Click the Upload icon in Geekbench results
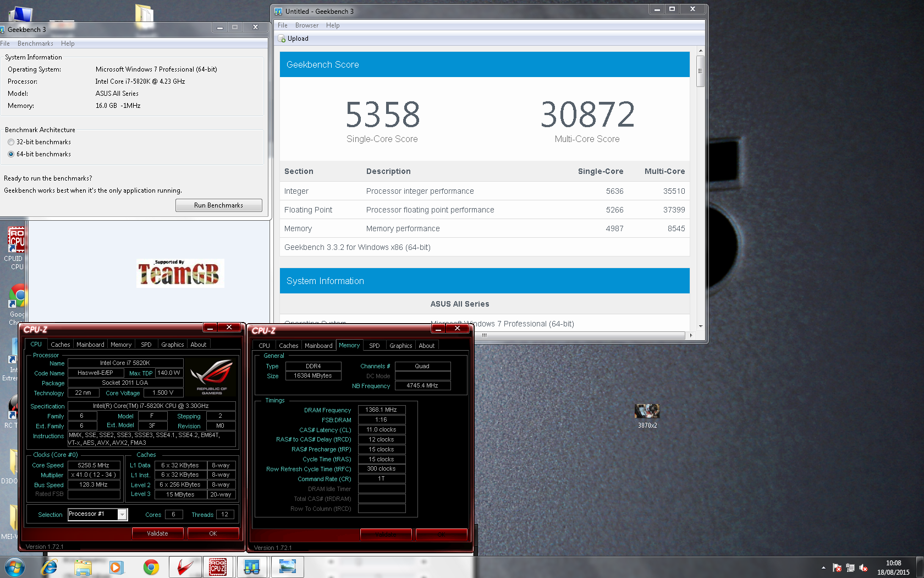The height and width of the screenshot is (578, 924). [282, 39]
